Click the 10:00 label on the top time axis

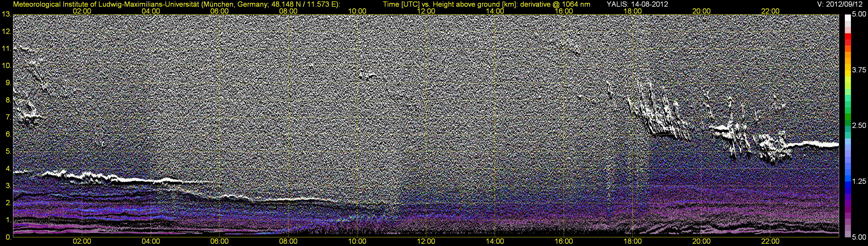(x=357, y=11)
